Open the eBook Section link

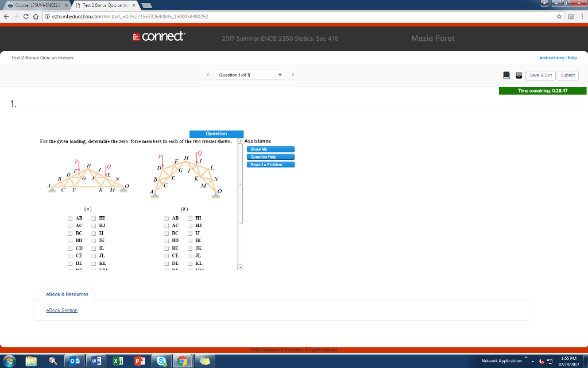pos(61,310)
